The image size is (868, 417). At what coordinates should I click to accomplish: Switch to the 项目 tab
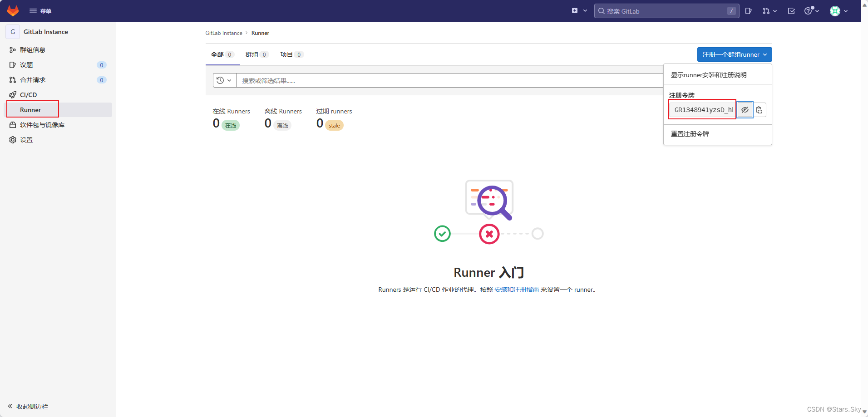click(287, 54)
